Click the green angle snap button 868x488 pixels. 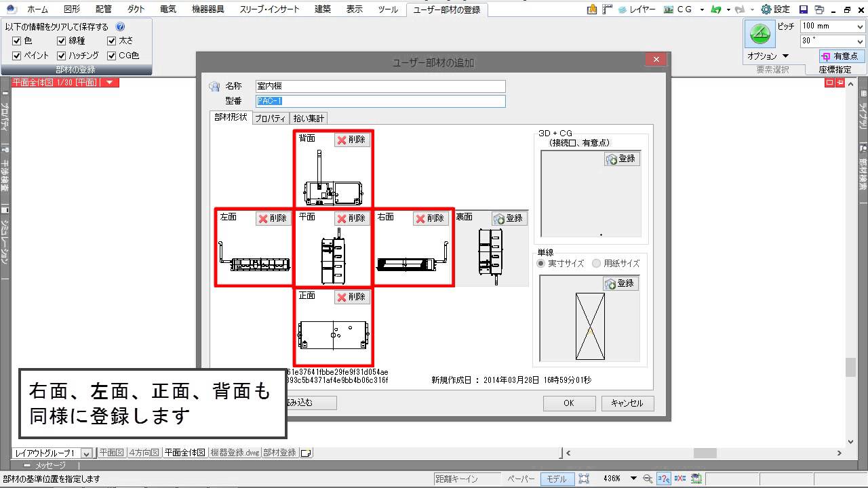[760, 34]
